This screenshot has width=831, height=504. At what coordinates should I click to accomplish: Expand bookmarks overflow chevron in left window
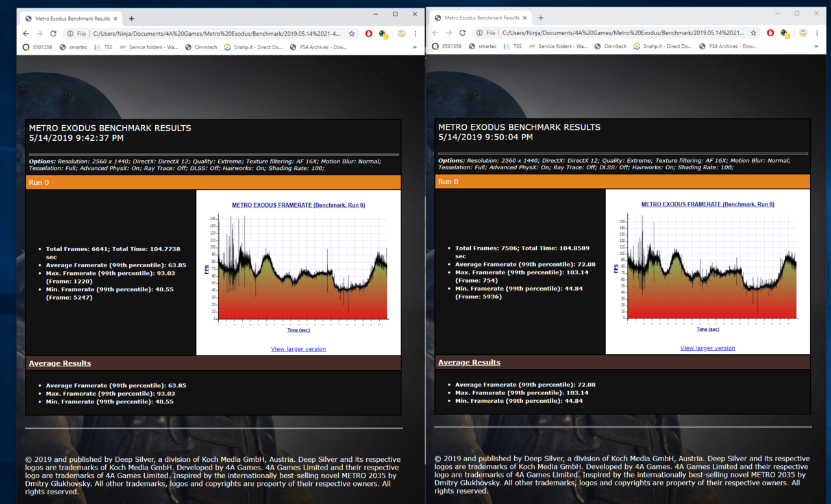[x=415, y=47]
